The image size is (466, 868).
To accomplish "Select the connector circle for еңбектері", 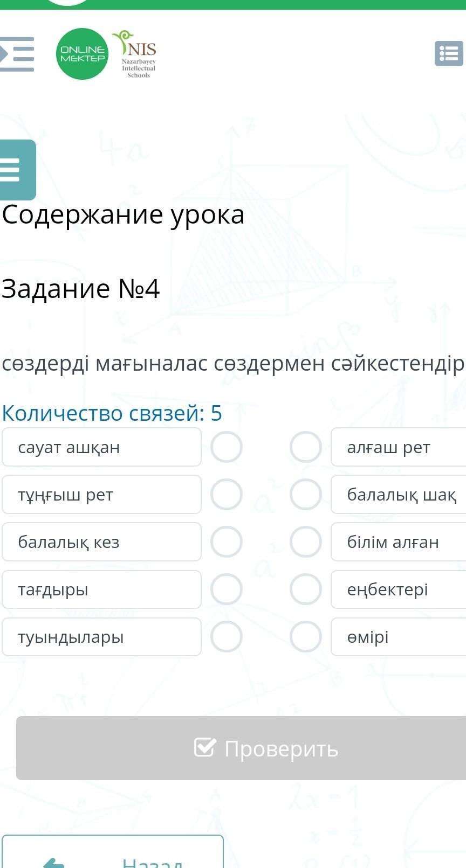I will [306, 589].
